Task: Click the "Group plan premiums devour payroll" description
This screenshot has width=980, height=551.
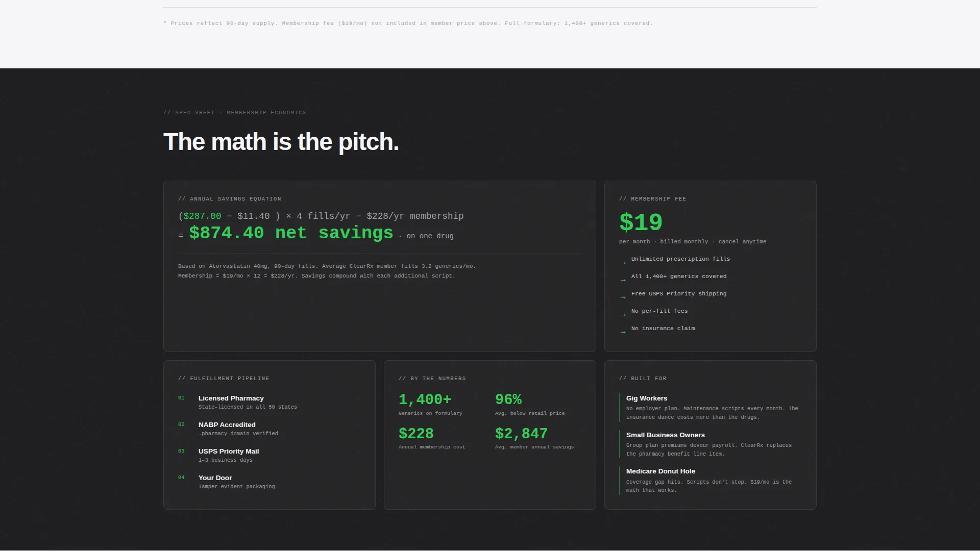Action: tap(709, 449)
